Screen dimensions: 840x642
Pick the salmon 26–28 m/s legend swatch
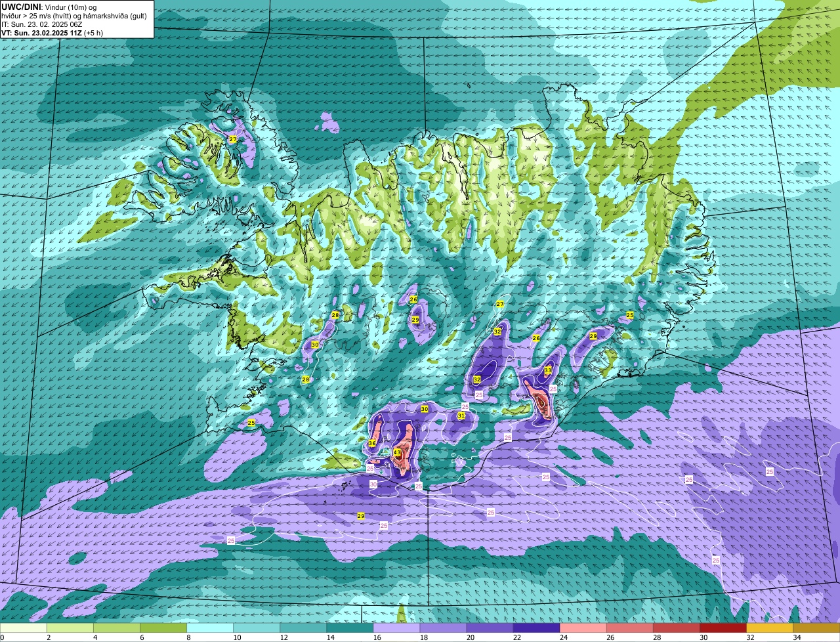click(x=629, y=628)
